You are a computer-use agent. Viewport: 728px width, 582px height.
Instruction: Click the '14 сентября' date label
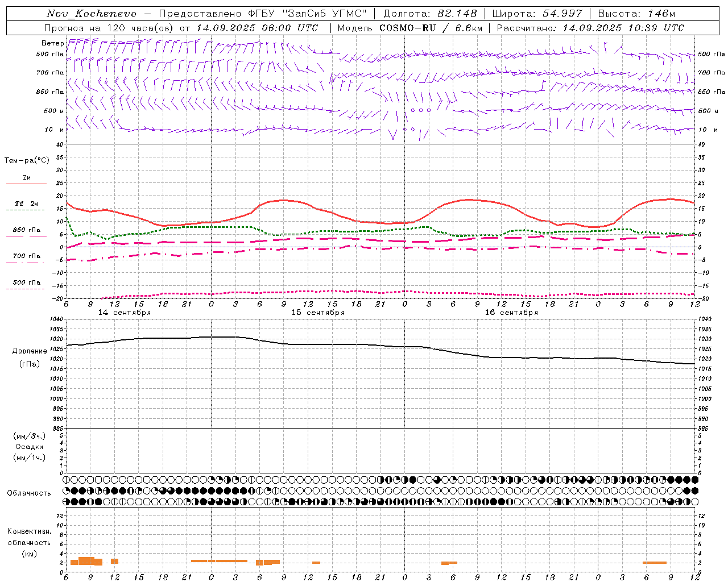point(125,313)
